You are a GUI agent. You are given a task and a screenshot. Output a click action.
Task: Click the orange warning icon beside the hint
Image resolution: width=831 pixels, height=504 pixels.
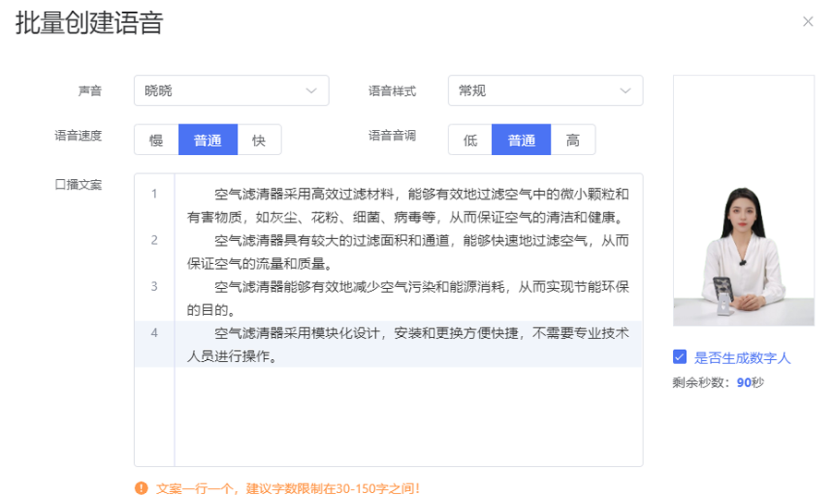141,488
